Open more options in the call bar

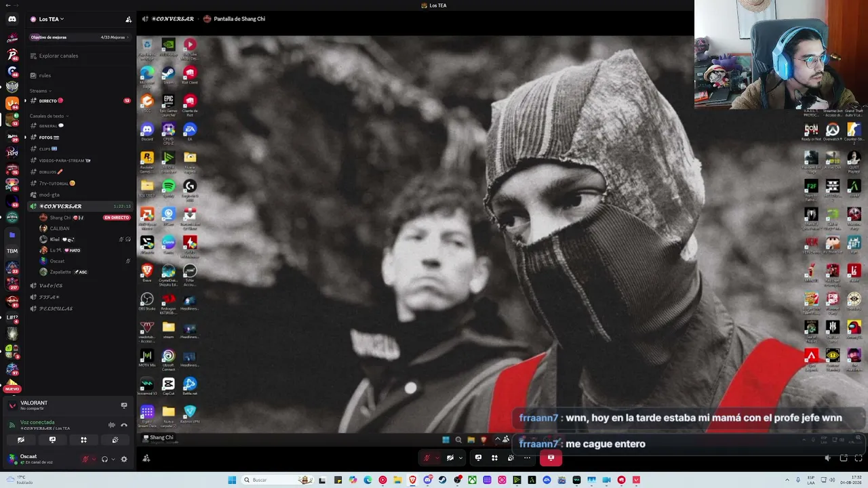point(527,457)
